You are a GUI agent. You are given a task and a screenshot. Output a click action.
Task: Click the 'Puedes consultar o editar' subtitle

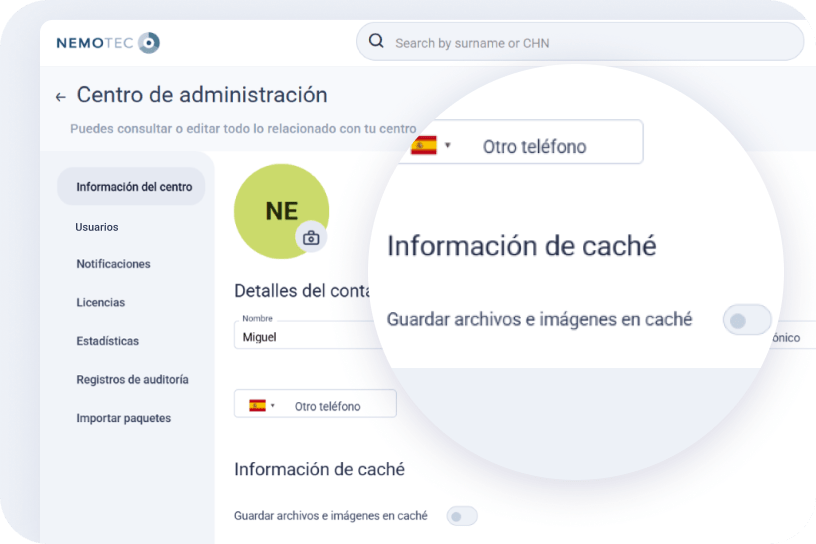click(243, 129)
